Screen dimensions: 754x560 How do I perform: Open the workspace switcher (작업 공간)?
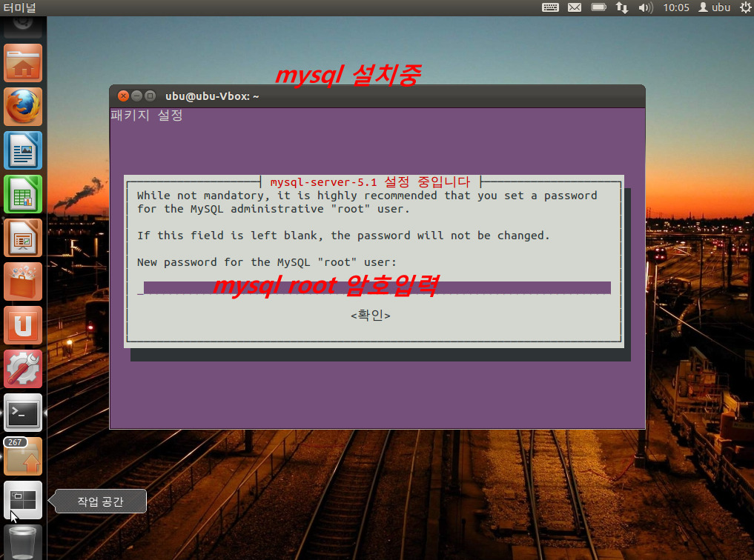pyautogui.click(x=23, y=501)
